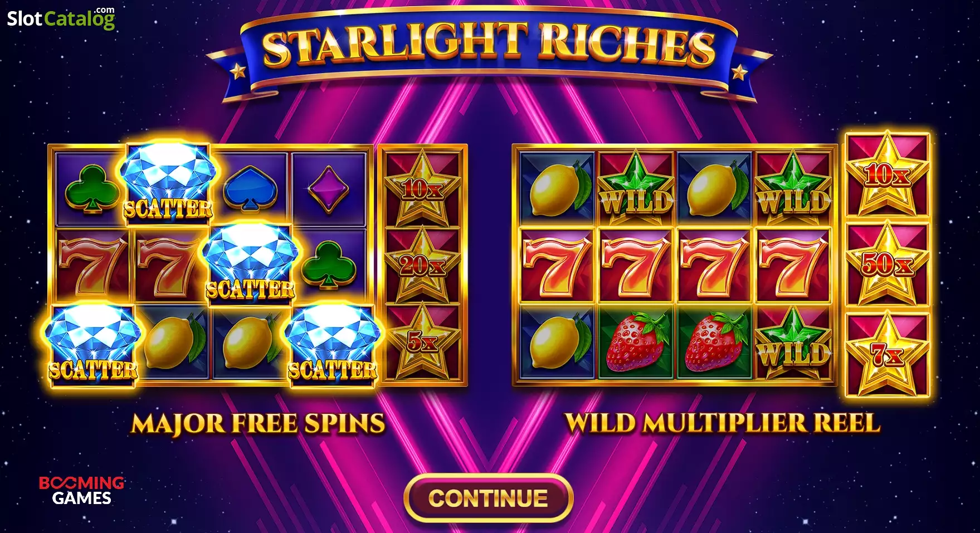Viewport: 980px width, 533px height.
Task: Click the bottom-left diamond Scatter symbol
Action: tap(92, 344)
